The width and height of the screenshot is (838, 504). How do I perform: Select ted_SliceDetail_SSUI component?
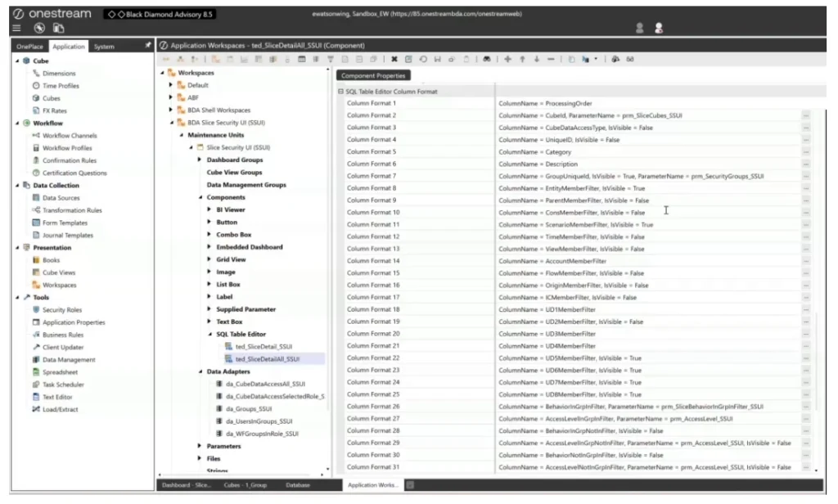point(264,347)
